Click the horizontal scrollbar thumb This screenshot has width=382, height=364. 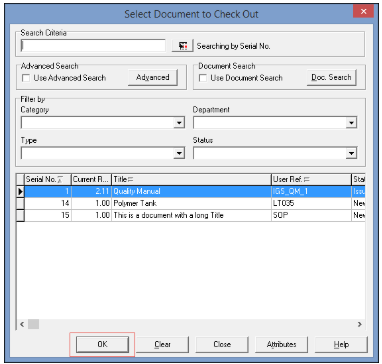pyautogui.click(x=33, y=324)
